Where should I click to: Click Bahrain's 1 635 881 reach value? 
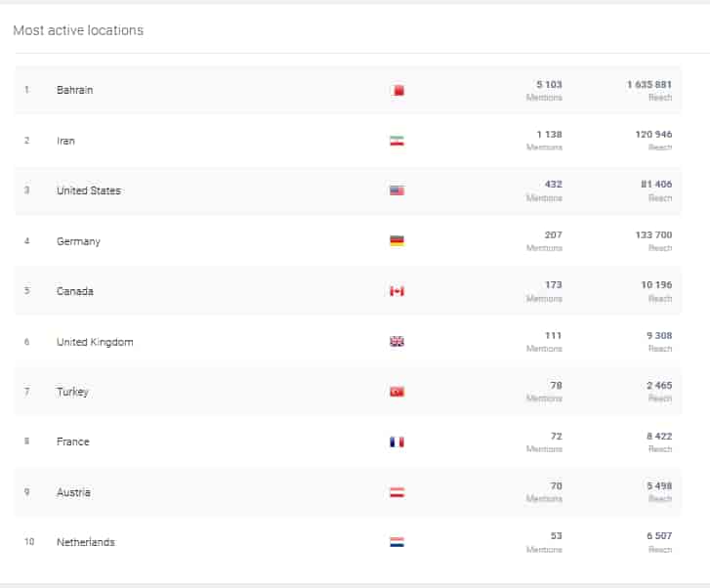649,85
